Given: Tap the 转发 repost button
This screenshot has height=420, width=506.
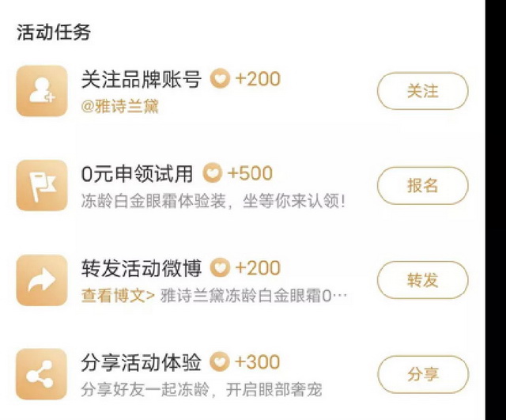Looking at the screenshot, I should pos(422,280).
